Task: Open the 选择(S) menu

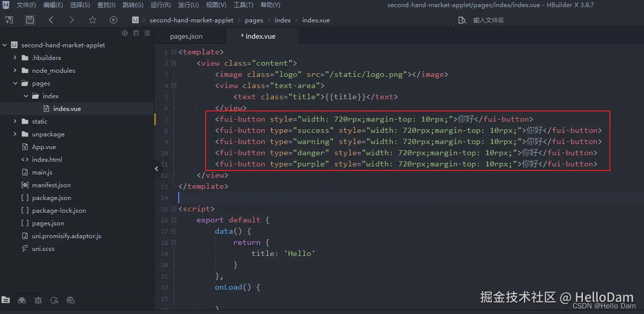Action: pyautogui.click(x=80, y=5)
